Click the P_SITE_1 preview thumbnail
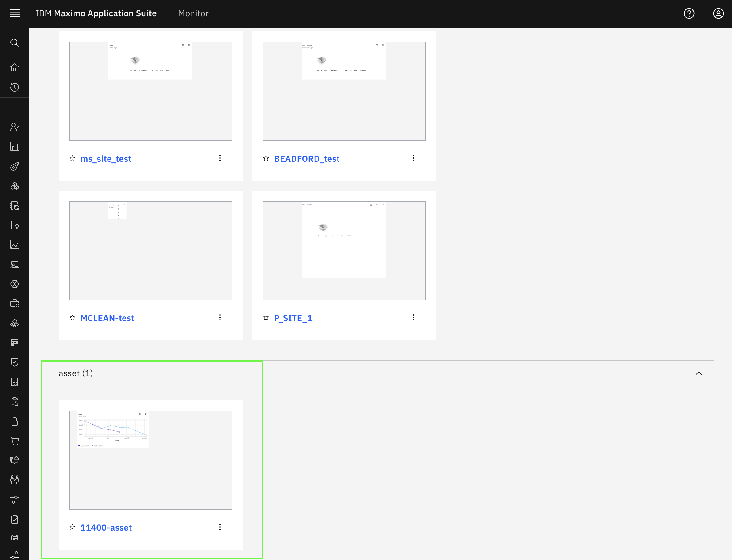This screenshot has width=732, height=560. pyautogui.click(x=344, y=251)
